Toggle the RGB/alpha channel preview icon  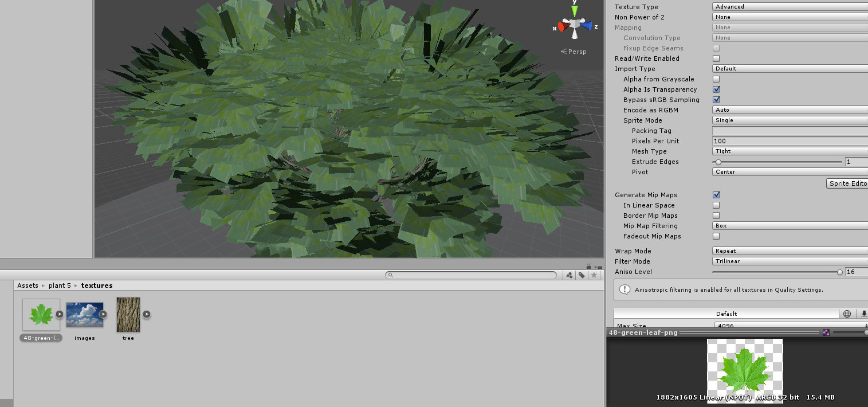tap(826, 332)
